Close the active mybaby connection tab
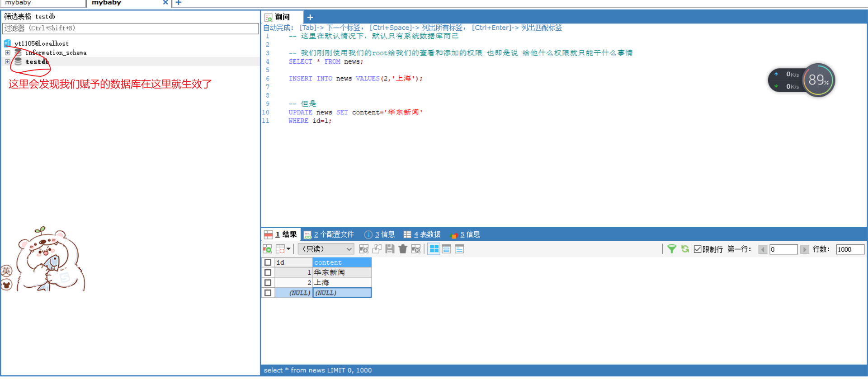This screenshot has width=868, height=379. pyautogui.click(x=165, y=3)
